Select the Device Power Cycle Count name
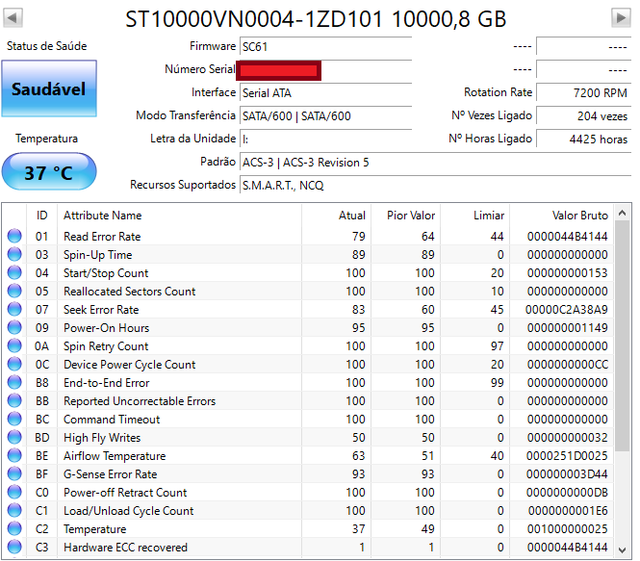Screen dimensions: 640x561 point(129,364)
